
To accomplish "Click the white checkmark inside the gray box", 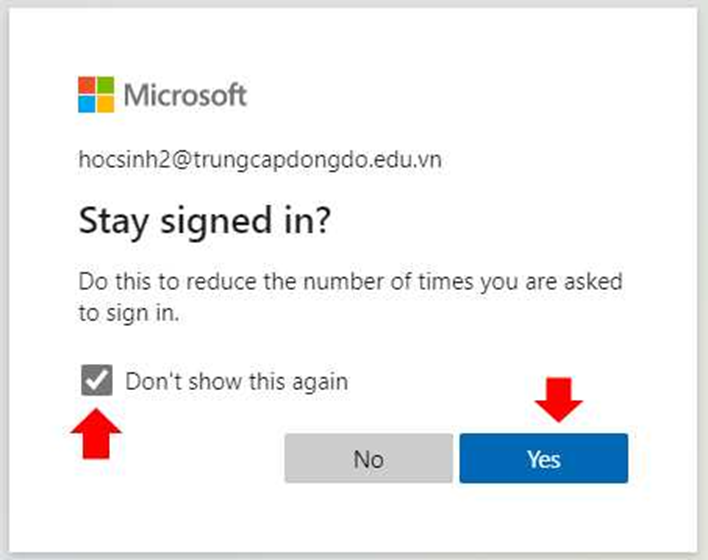I will point(97,380).
